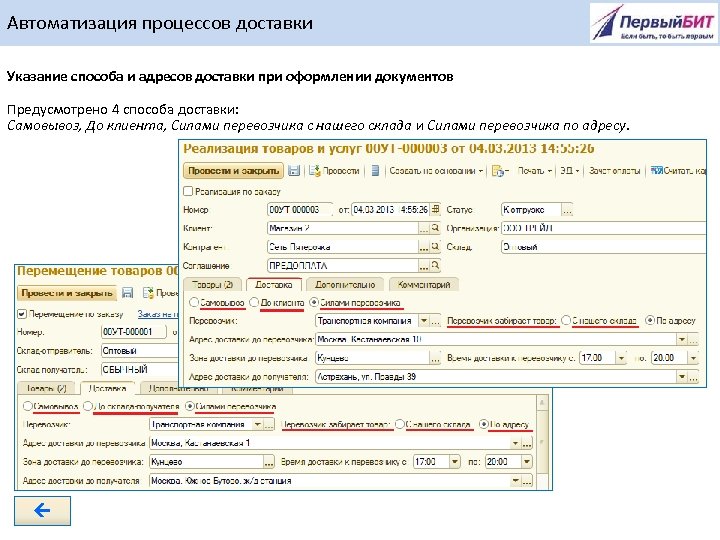This screenshot has width=720, height=540.
Task: Click the document list icon in Реализация toolbar
Action: [x=375, y=171]
